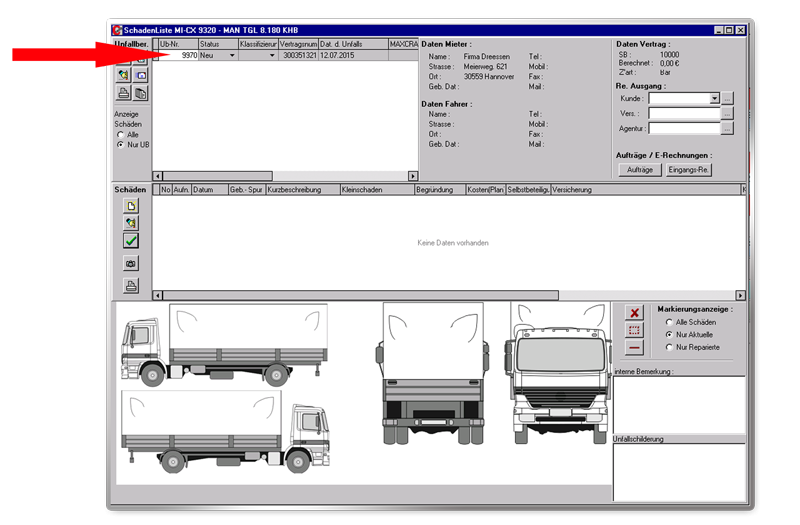Viewport: 800px width, 525px height.
Task: Open the camera photo icon in Schäden
Action: [131, 263]
